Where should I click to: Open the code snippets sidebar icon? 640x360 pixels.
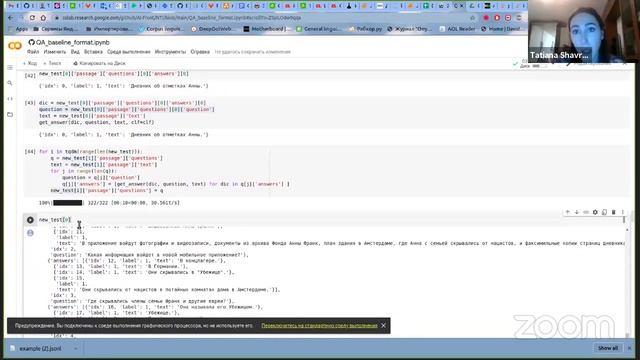coord(10,99)
